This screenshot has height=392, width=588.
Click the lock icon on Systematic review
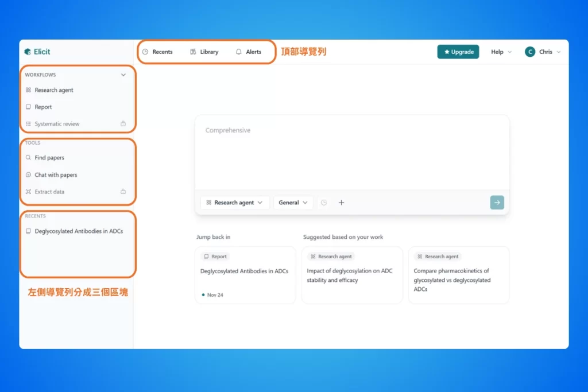coord(123,123)
